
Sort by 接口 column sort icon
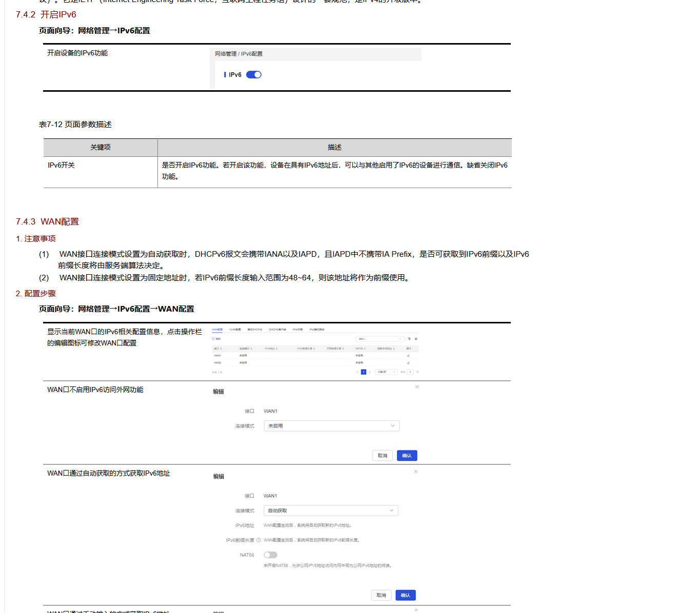coord(221,349)
